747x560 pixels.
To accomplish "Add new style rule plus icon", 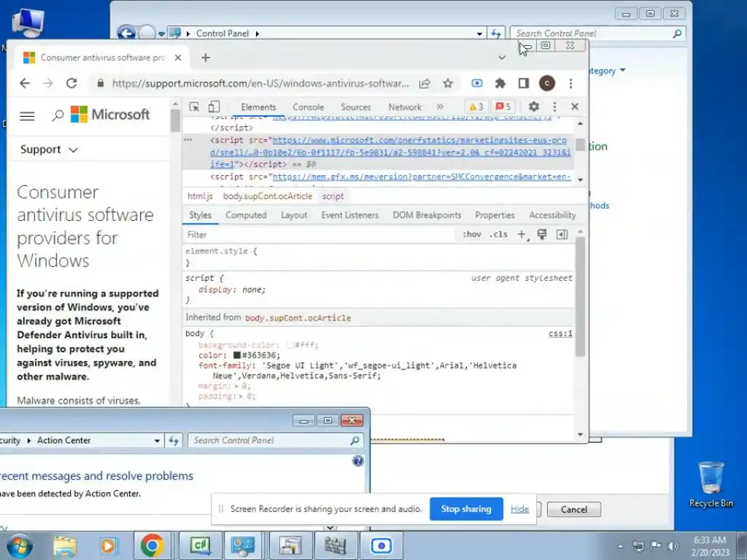I will coord(522,235).
